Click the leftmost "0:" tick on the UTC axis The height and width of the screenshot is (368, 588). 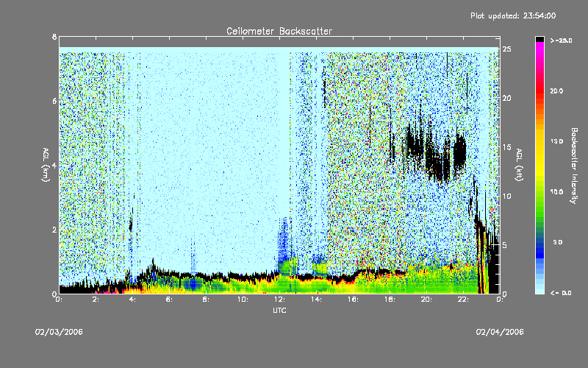pyautogui.click(x=59, y=300)
